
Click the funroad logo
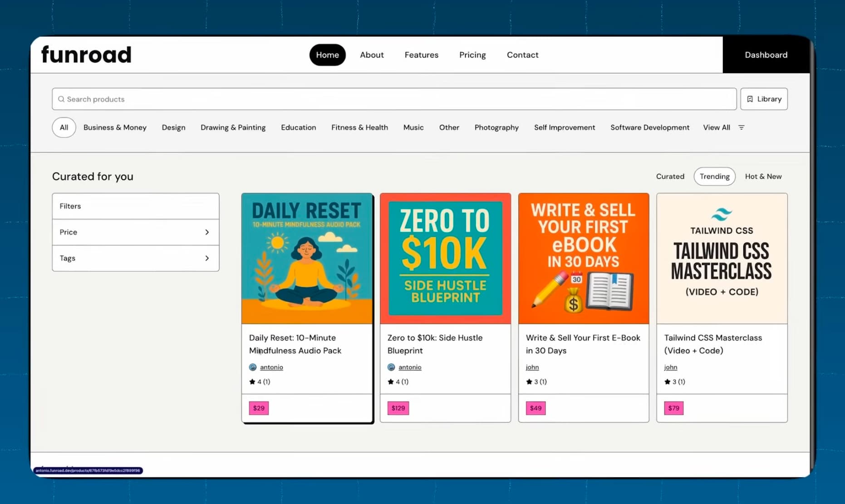(86, 54)
